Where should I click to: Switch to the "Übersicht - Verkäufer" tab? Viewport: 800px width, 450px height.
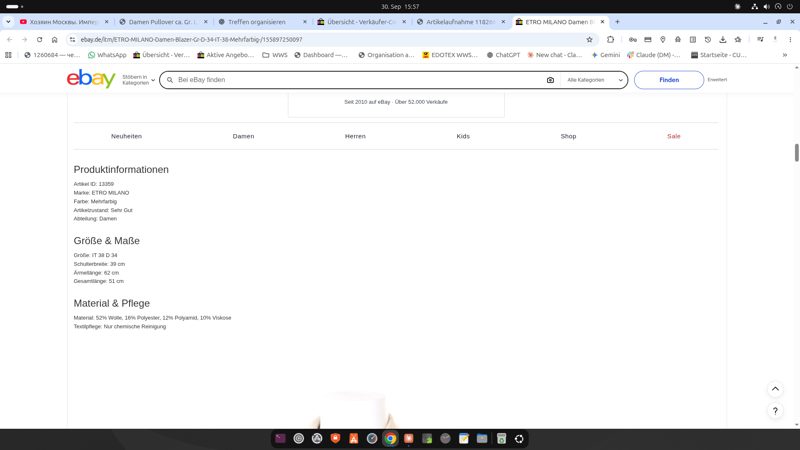361,22
